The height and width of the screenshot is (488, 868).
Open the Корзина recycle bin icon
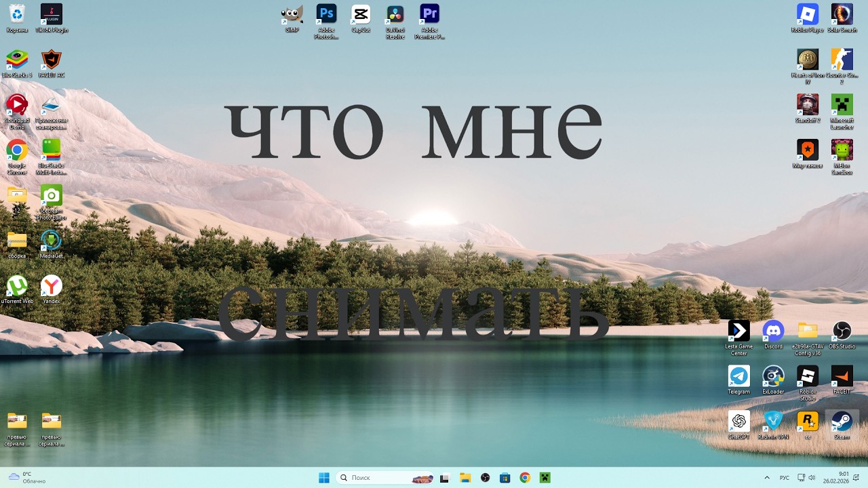[x=17, y=18]
